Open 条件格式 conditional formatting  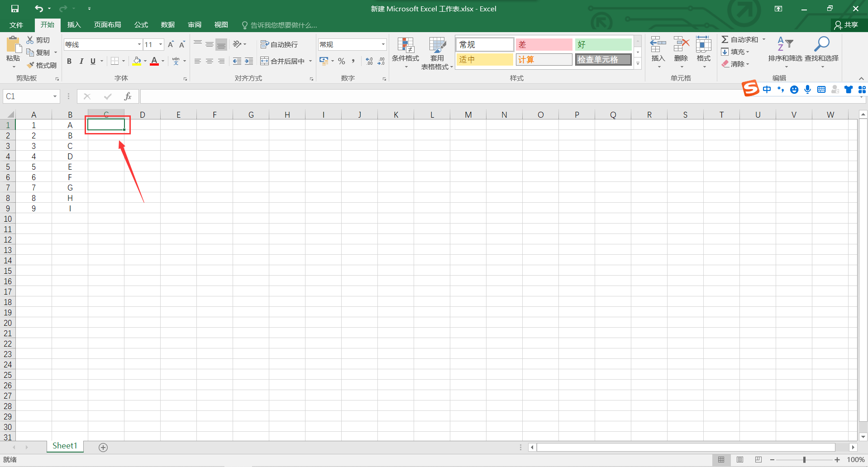pyautogui.click(x=405, y=52)
